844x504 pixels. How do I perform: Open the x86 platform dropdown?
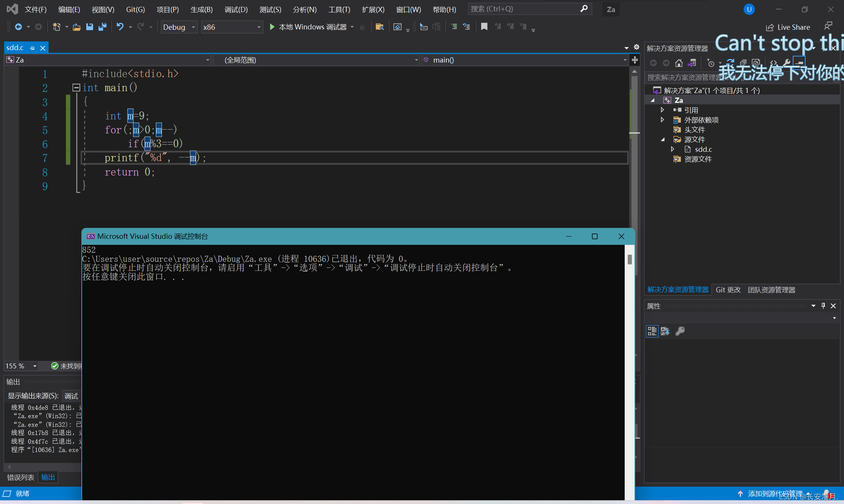coord(232,27)
